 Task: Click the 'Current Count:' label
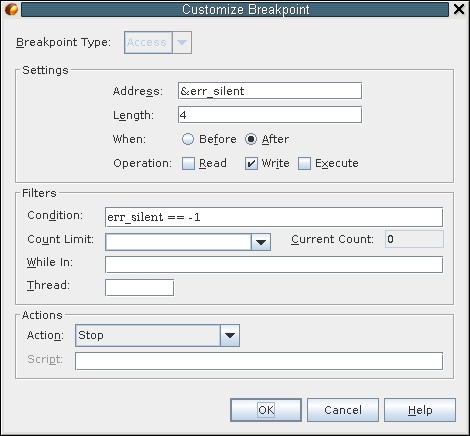pos(332,239)
